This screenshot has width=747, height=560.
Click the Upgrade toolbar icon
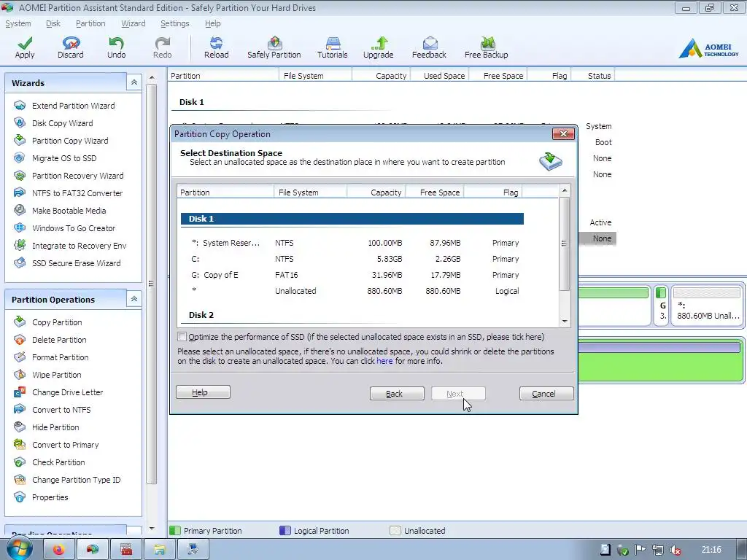[x=379, y=47]
